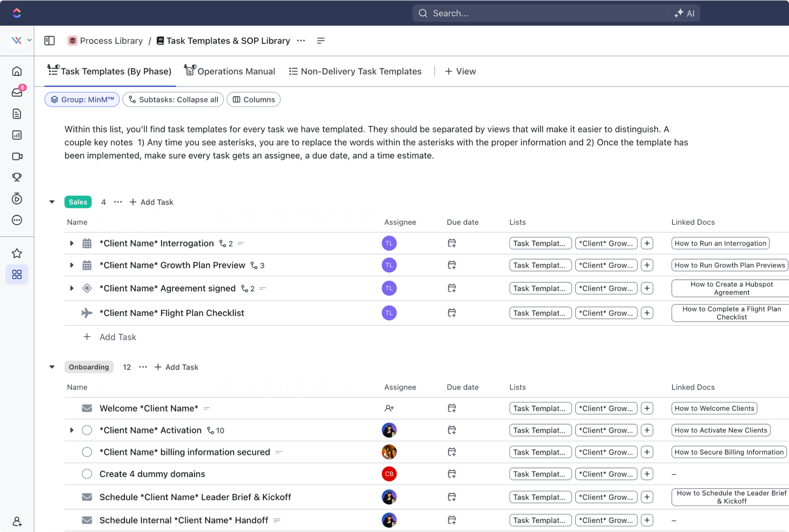Mark the Create 4 dummy domains status circle
The image size is (789, 532).
(x=87, y=474)
